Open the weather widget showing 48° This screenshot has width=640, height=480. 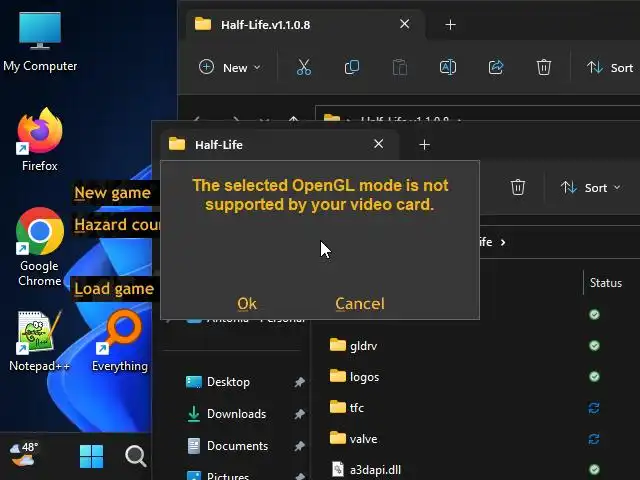tap(23, 454)
